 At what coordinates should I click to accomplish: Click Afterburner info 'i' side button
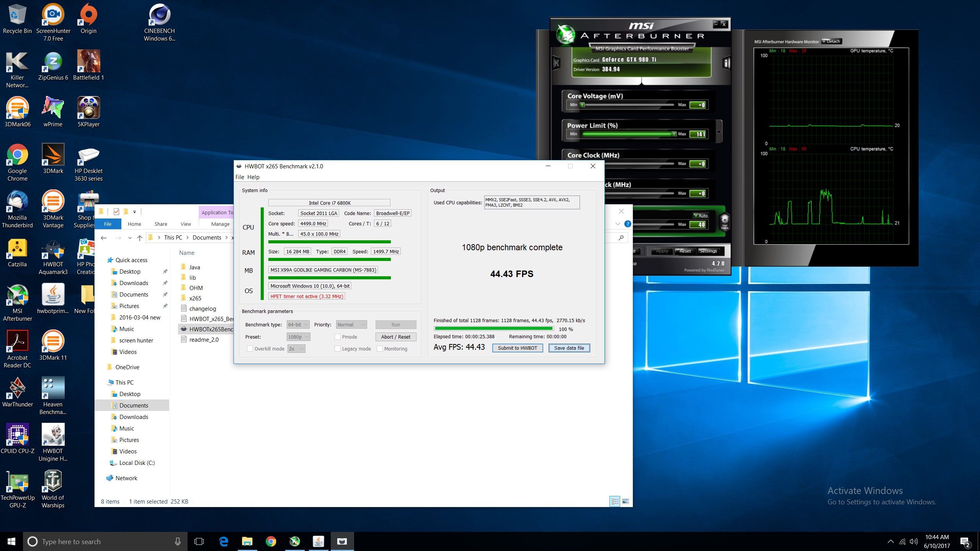[x=726, y=63]
